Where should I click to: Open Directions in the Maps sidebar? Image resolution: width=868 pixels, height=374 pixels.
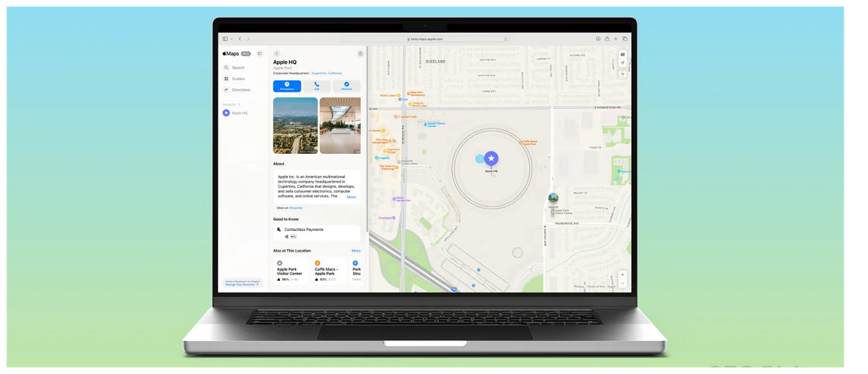(237, 90)
